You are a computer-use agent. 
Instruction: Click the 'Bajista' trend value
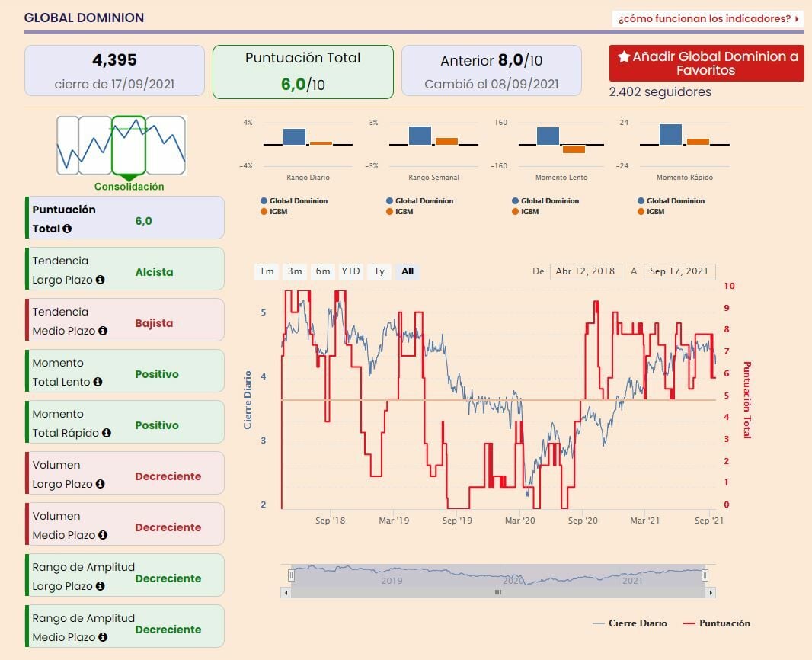(155, 323)
